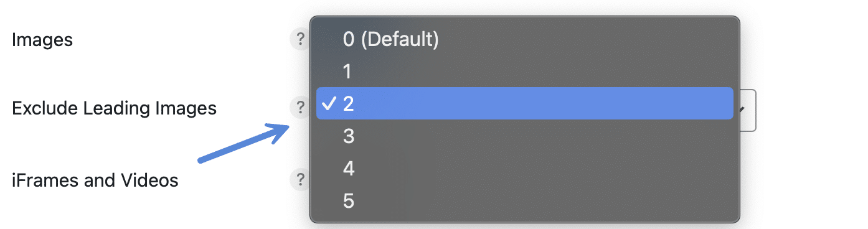Choose 1 from the dropdown list
868x229 pixels.
tap(525, 72)
